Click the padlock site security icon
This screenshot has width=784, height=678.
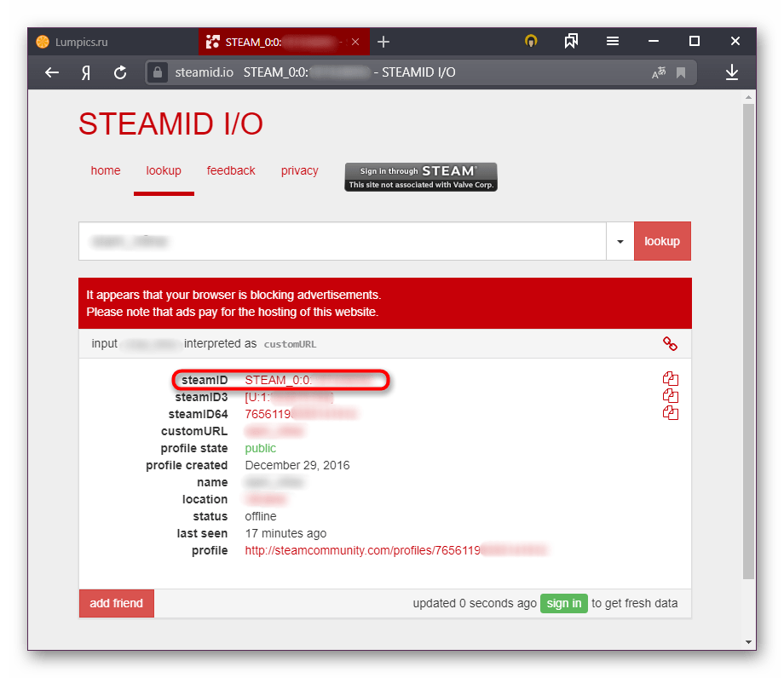click(158, 72)
